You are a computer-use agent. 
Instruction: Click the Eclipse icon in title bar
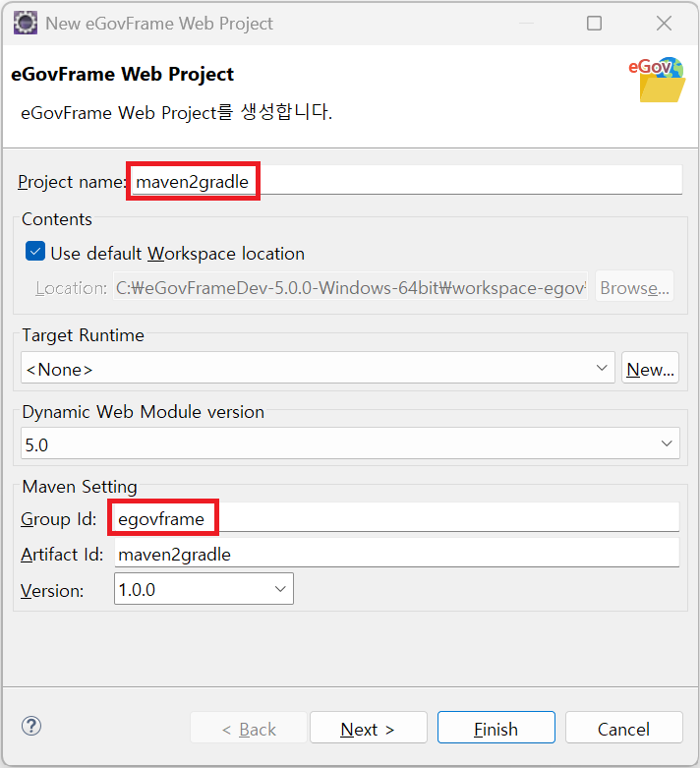26,23
